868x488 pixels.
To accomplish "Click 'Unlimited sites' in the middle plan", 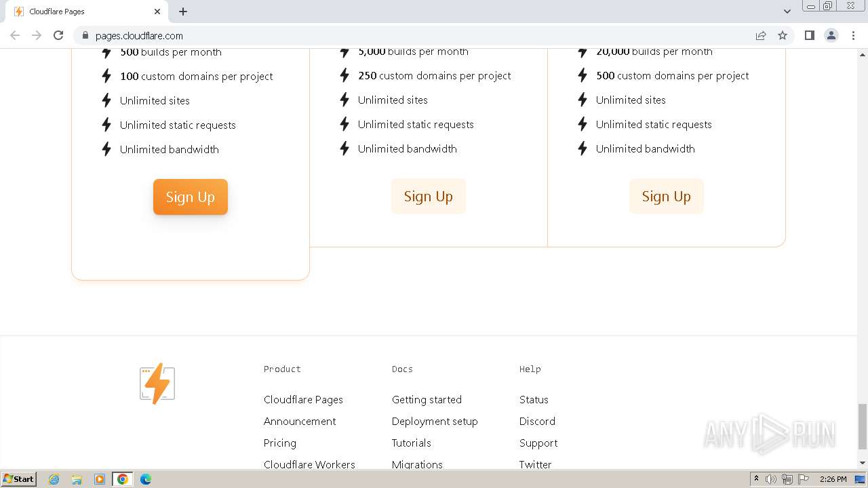I will [x=393, y=100].
